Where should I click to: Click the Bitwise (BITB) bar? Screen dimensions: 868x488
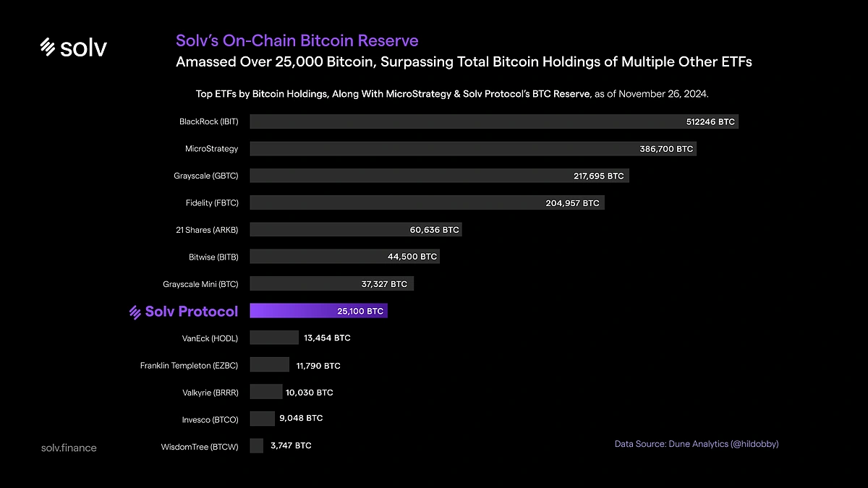pos(344,256)
